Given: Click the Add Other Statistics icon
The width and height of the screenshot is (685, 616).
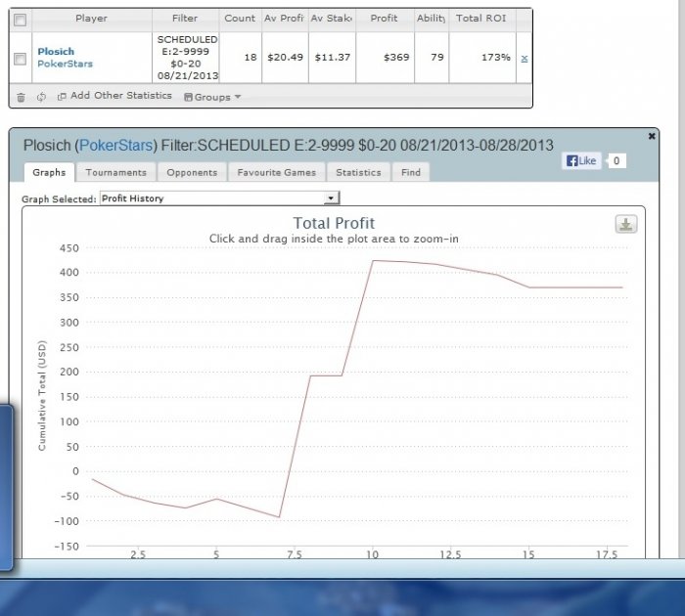Looking at the screenshot, I should point(62,97).
